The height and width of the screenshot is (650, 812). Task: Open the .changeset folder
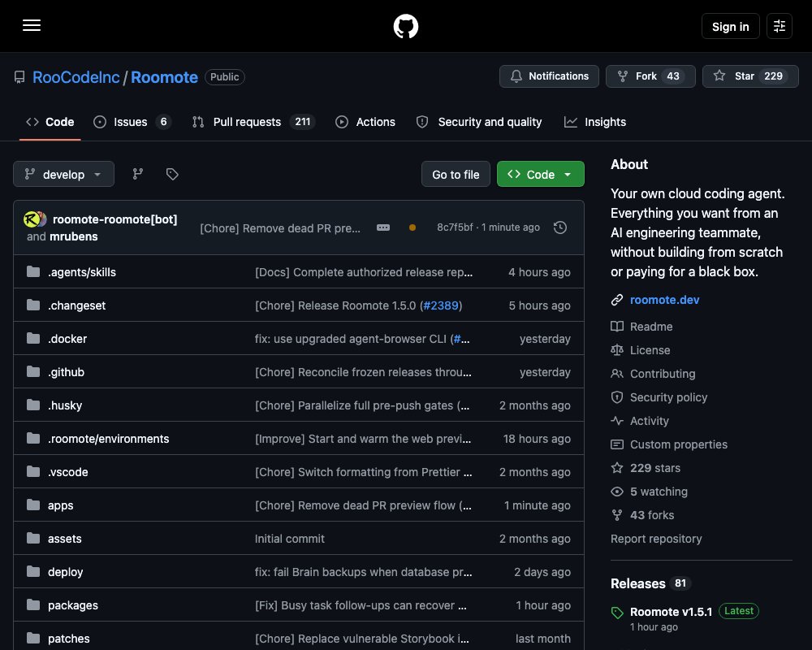(x=76, y=305)
